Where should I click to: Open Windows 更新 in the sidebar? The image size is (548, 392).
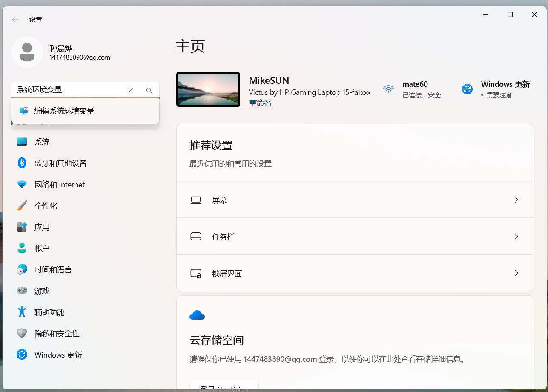point(85,355)
